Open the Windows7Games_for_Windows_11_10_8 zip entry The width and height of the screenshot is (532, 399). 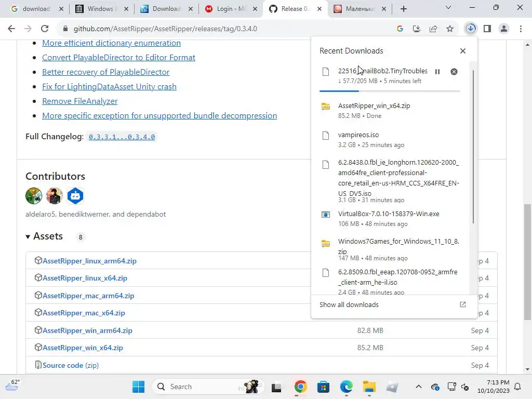point(390,249)
